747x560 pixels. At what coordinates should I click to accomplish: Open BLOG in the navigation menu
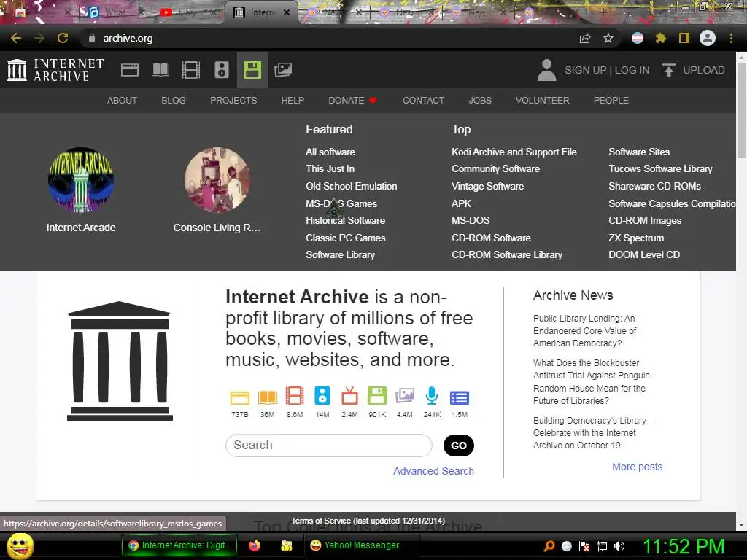pos(174,101)
